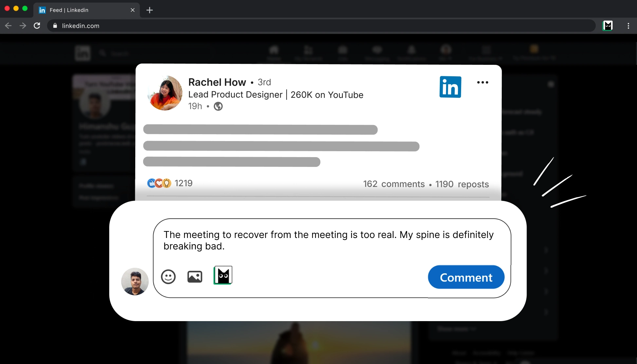Image resolution: width=637 pixels, height=364 pixels.
Task: Click the globe visibility icon
Action: coord(218,106)
